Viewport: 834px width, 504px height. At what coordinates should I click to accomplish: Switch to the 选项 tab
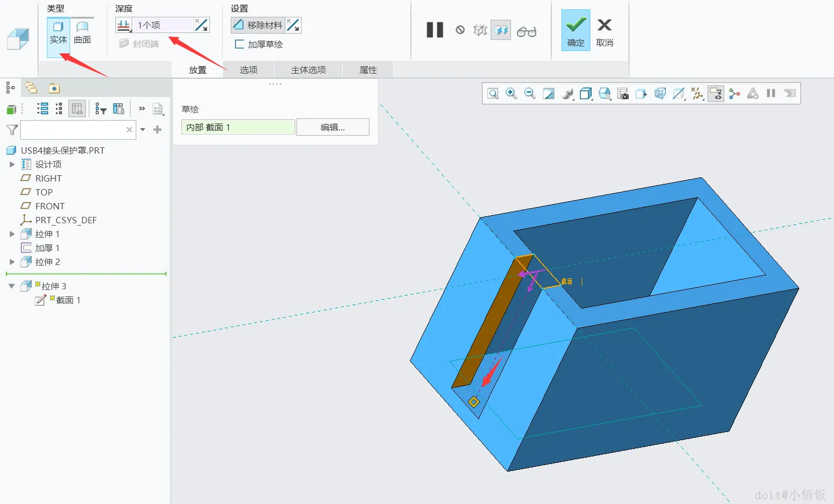coord(249,70)
